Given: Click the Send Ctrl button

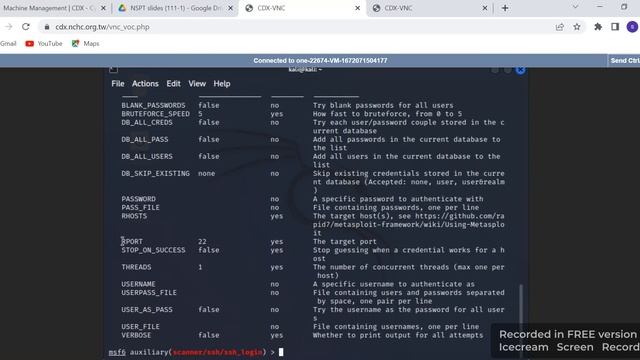Looking at the screenshot, I should click(x=624, y=60).
